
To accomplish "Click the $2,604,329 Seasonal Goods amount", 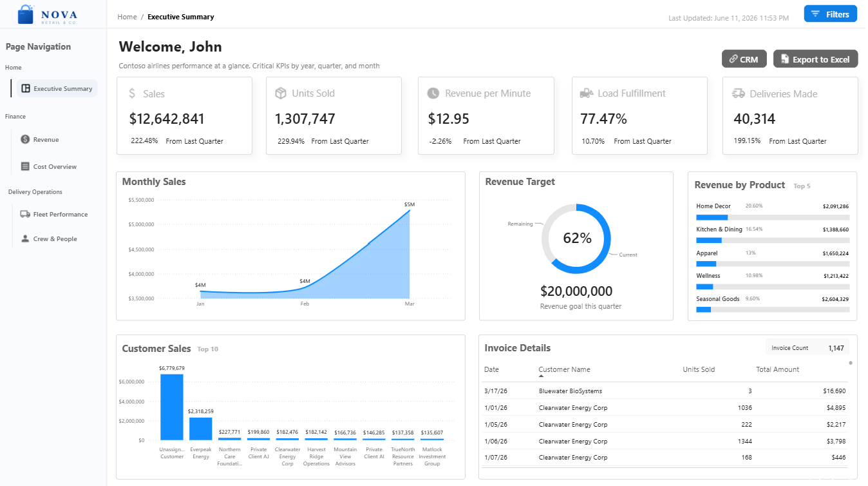I will [x=835, y=299].
